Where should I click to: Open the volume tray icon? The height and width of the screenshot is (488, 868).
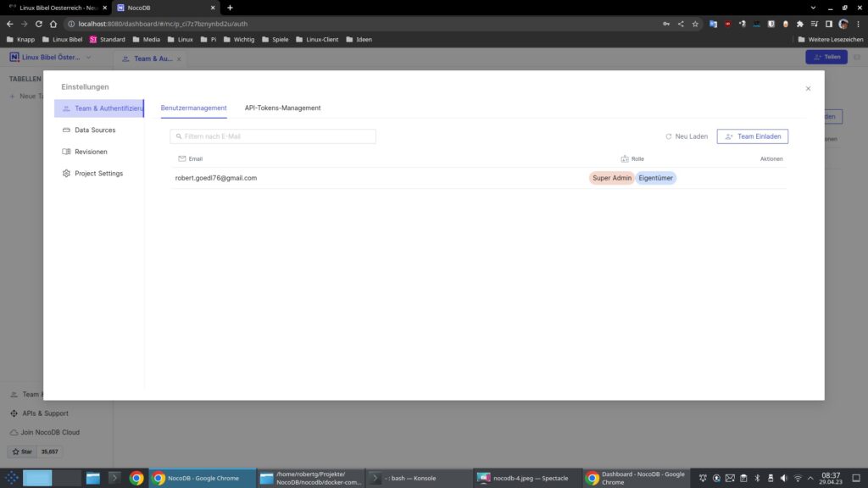[x=784, y=478]
